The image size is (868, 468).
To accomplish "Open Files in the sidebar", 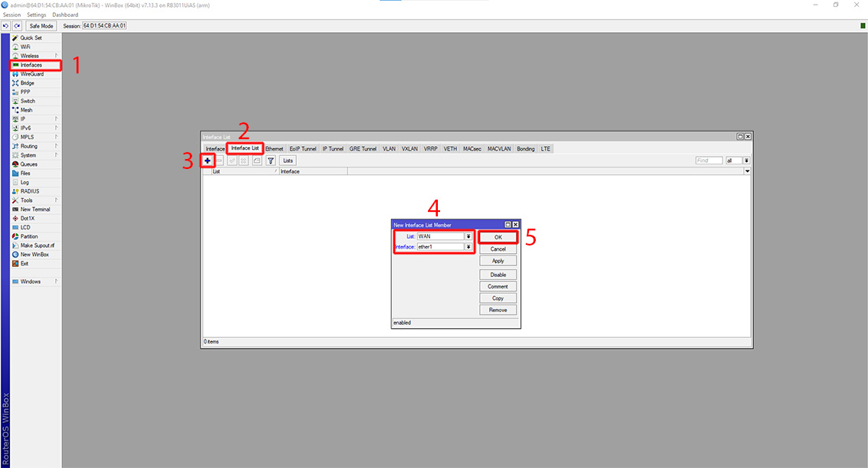I will pyautogui.click(x=36, y=173).
